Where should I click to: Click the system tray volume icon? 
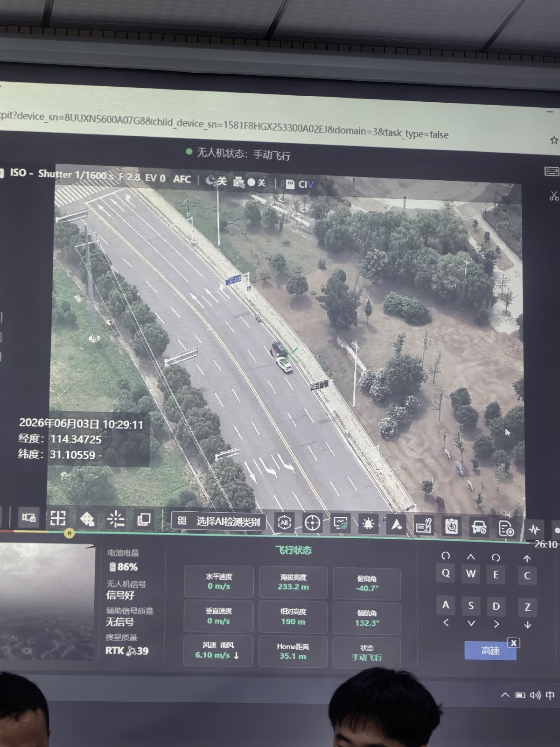point(535,696)
